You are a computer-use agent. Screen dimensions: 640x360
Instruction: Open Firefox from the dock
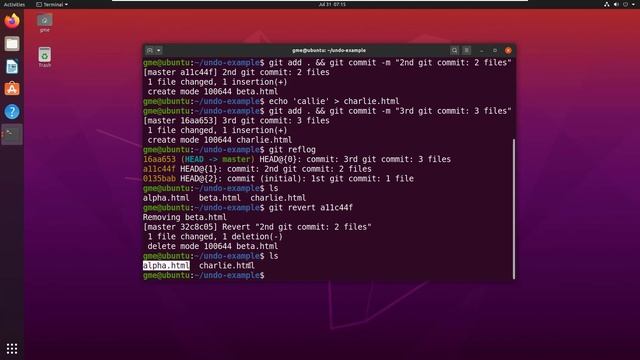click(12, 21)
